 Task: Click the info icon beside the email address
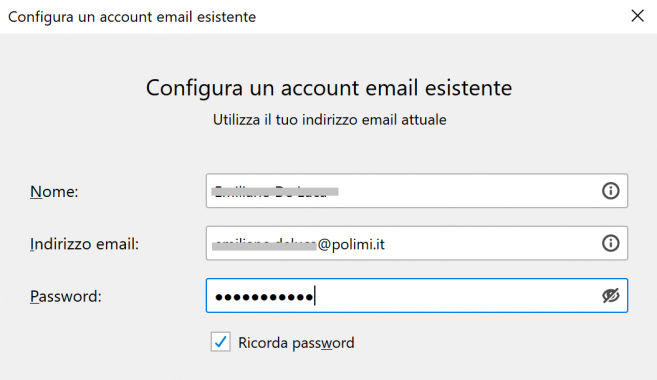[610, 243]
